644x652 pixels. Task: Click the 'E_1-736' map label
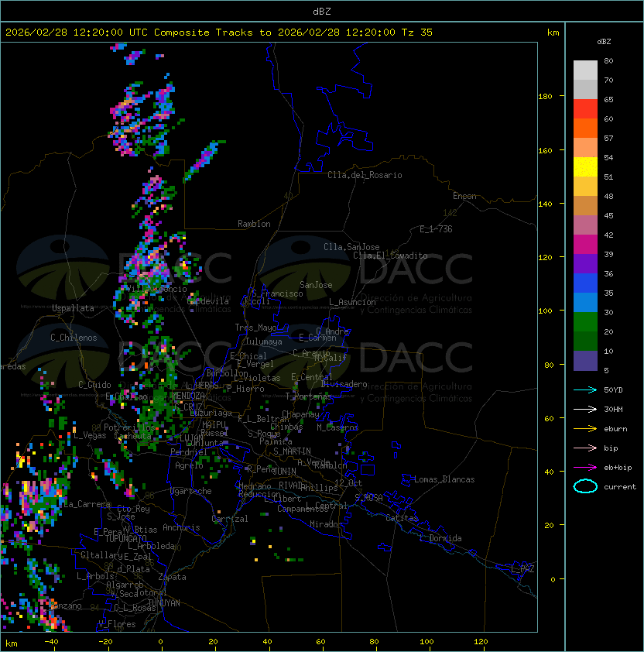[x=436, y=229]
